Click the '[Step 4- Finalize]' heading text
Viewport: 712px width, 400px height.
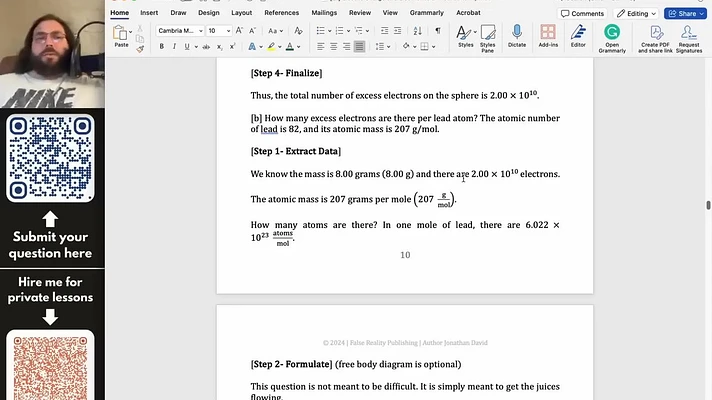[286, 73]
